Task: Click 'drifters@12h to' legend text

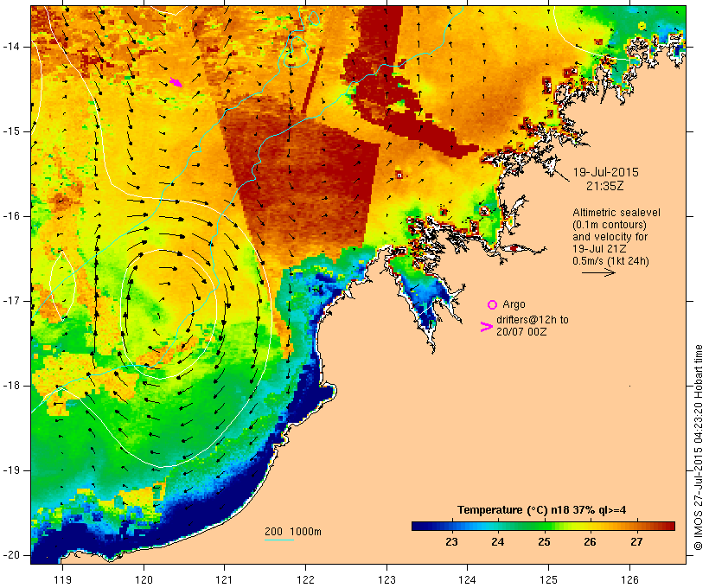Action: click(533, 319)
